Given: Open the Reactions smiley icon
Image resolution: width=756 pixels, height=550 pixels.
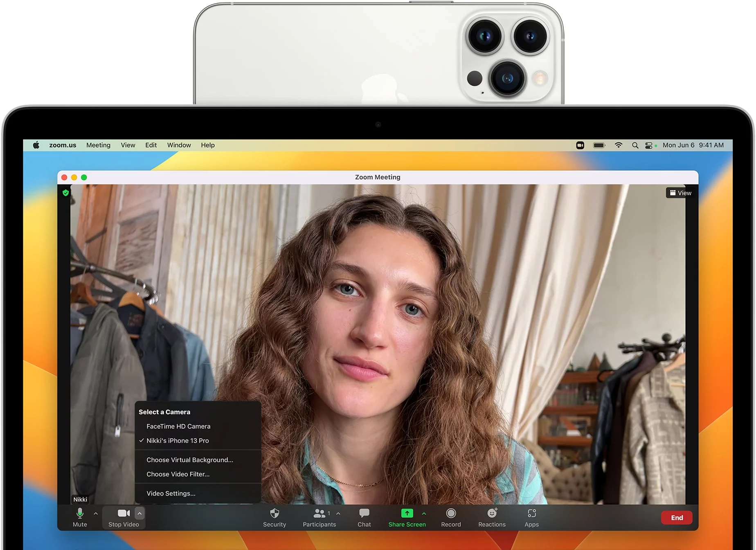Looking at the screenshot, I should 492,514.
